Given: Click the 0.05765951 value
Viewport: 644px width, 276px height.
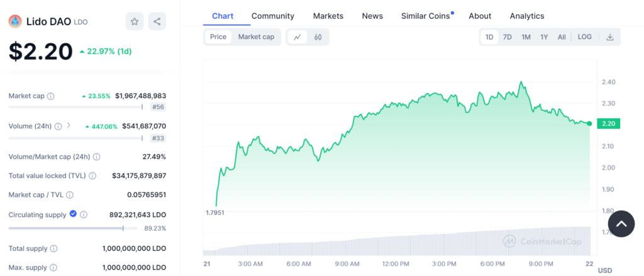Looking at the screenshot, I should 147,195.
